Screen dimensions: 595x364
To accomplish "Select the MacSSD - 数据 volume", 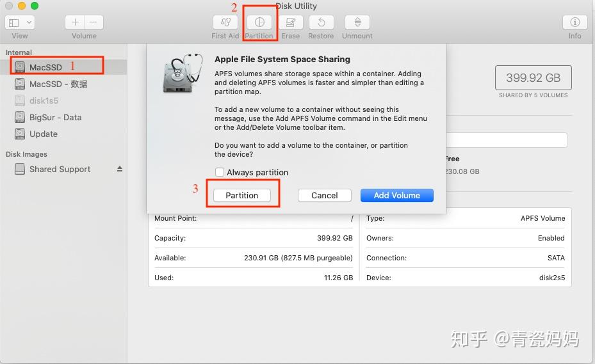I will pos(64,84).
